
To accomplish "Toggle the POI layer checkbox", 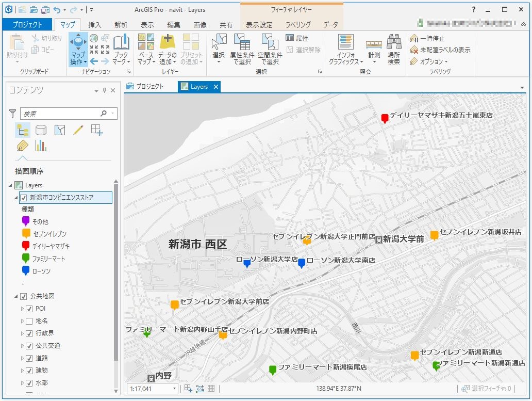I will [29, 309].
